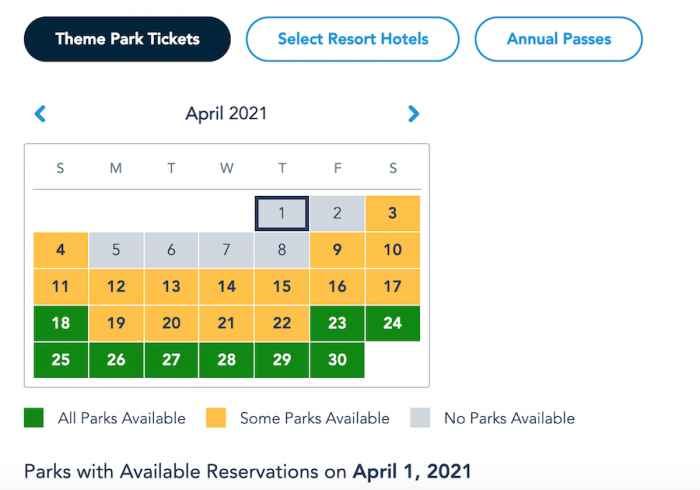Choose April 9 on the calendar
The width and height of the screenshot is (700, 490).
337,250
